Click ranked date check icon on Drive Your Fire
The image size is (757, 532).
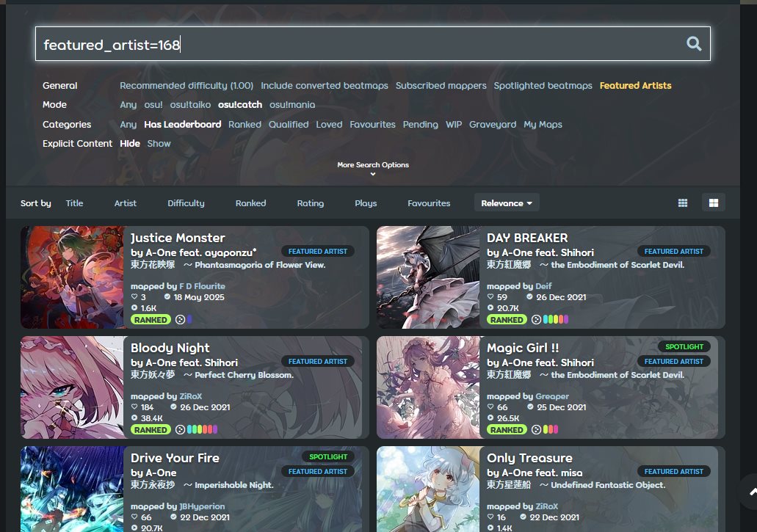pos(173,517)
